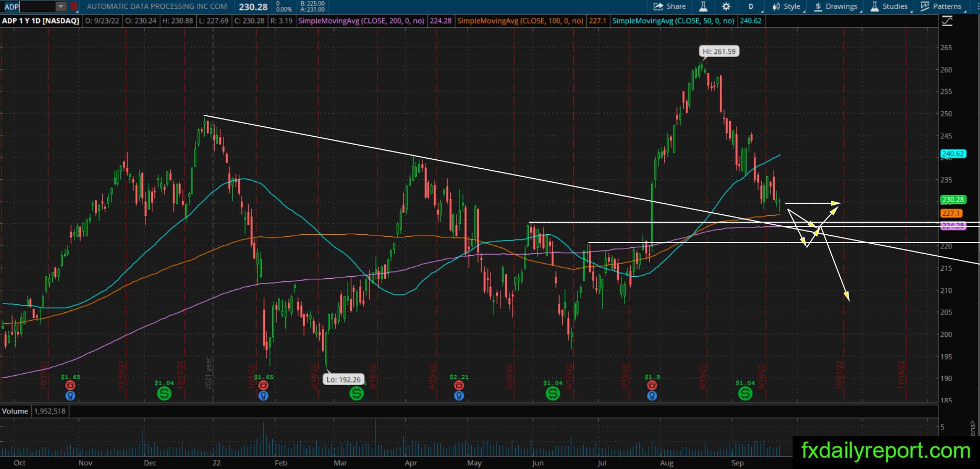The image size is (980, 469).
Task: Click the A: 231.00 ask quote
Action: tap(313, 9)
